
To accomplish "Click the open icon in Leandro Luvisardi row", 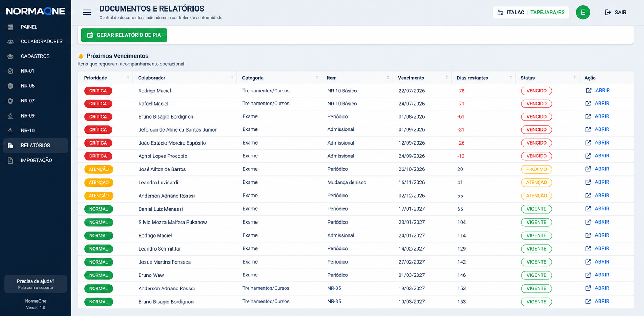I will coord(588,182).
